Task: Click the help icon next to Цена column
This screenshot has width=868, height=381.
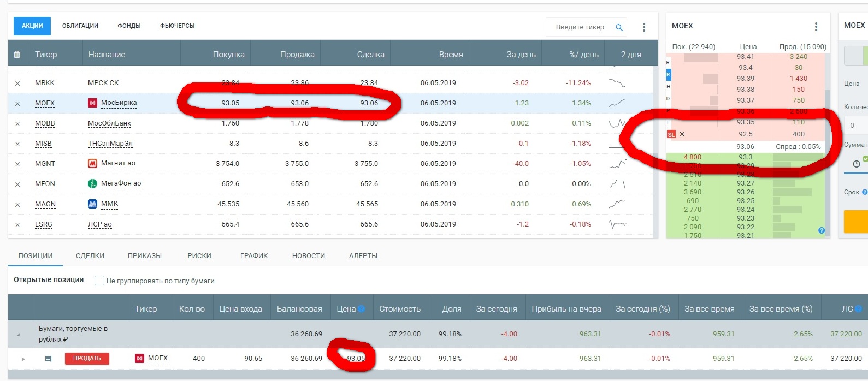Action: [x=361, y=309]
